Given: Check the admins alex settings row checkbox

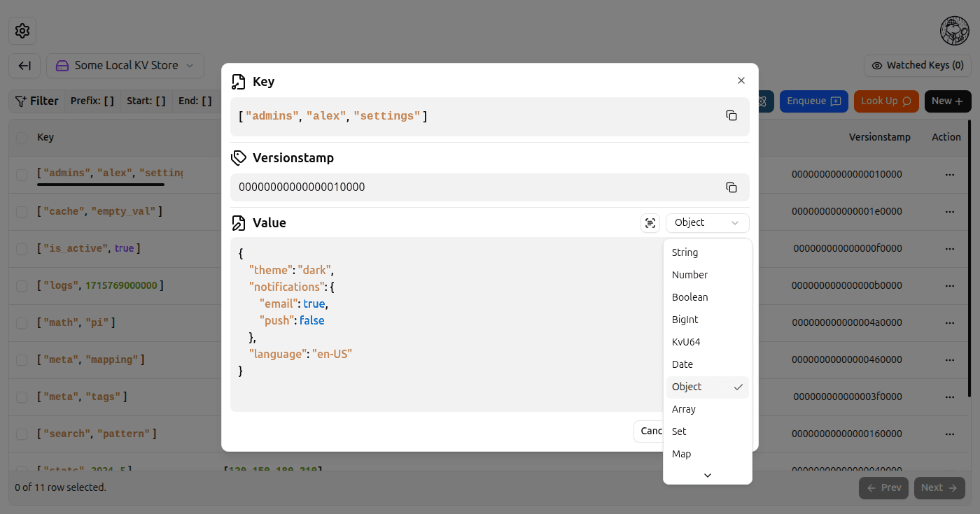Looking at the screenshot, I should 22,175.
